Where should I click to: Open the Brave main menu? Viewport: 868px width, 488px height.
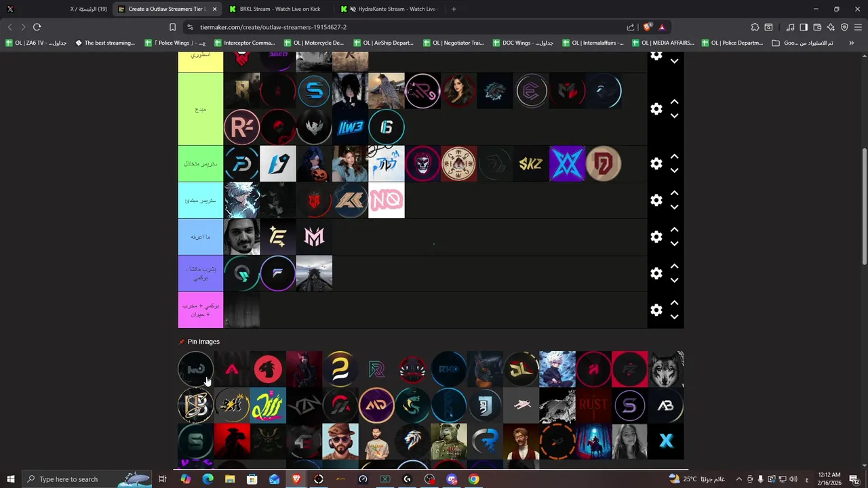(858, 27)
